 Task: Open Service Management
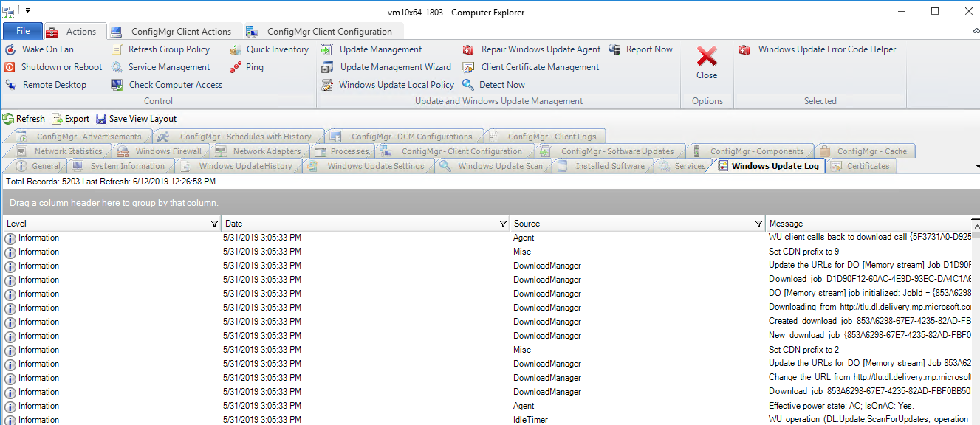169,67
